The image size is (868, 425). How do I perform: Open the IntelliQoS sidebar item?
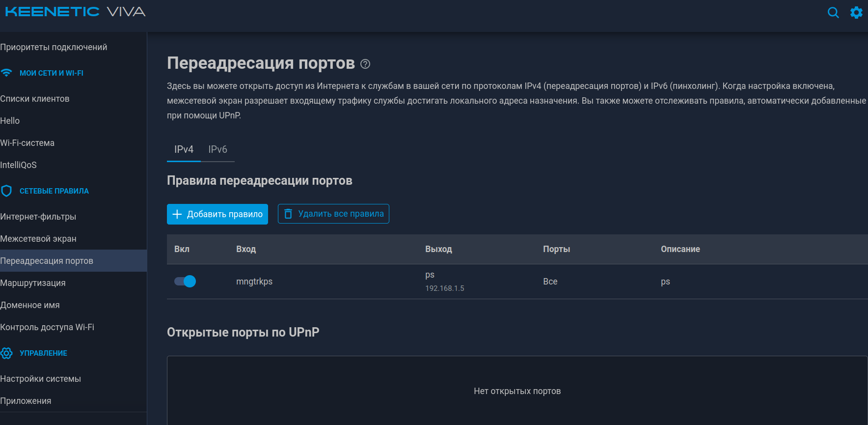19,165
